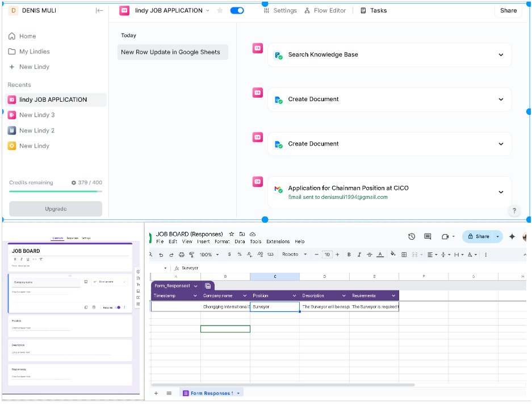Expand the Search Knowledge Base step
This screenshot has width=532, height=404.
pyautogui.click(x=501, y=55)
